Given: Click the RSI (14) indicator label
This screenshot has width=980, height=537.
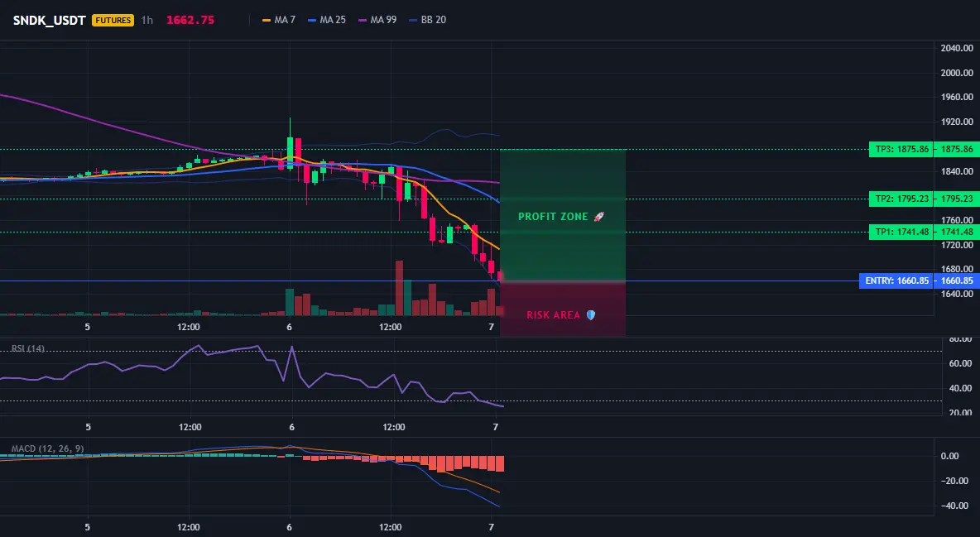Looking at the screenshot, I should 28,348.
